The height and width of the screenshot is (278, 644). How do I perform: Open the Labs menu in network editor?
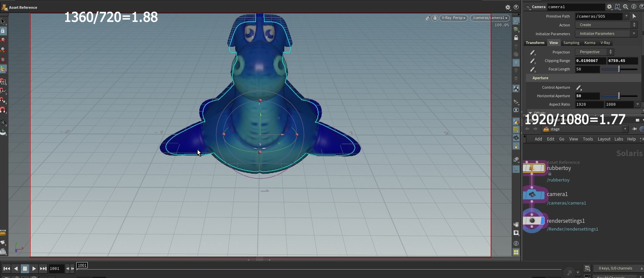pos(619,139)
